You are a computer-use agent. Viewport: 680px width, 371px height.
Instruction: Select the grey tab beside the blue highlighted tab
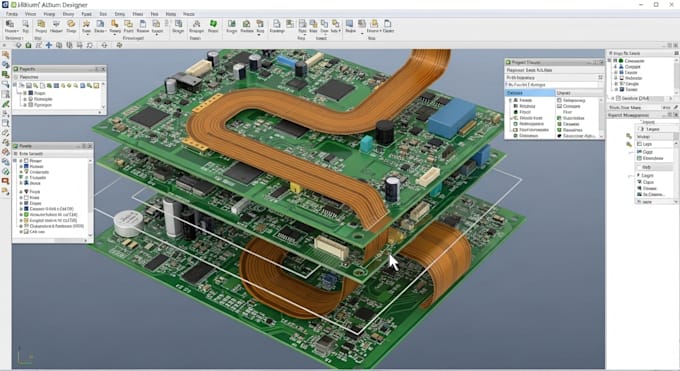pos(579,93)
